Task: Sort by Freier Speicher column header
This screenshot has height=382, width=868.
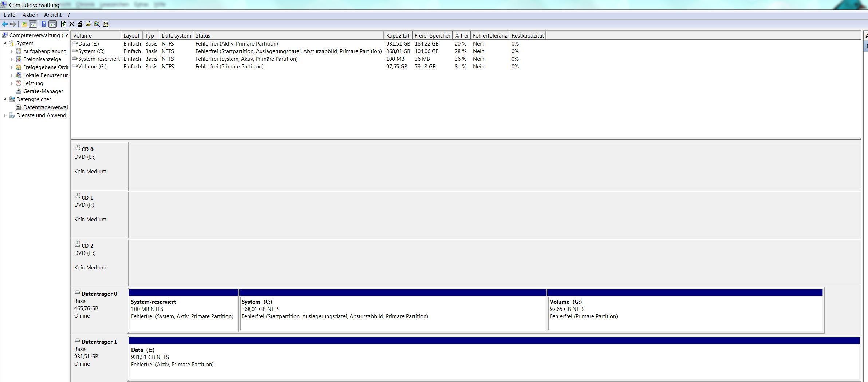Action: click(x=432, y=35)
